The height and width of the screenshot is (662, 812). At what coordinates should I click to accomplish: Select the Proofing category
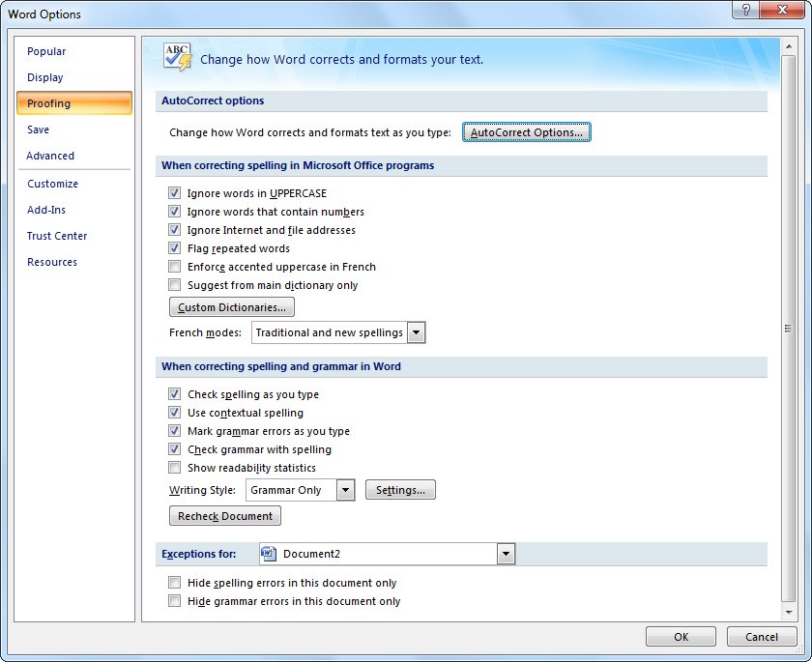[74, 103]
